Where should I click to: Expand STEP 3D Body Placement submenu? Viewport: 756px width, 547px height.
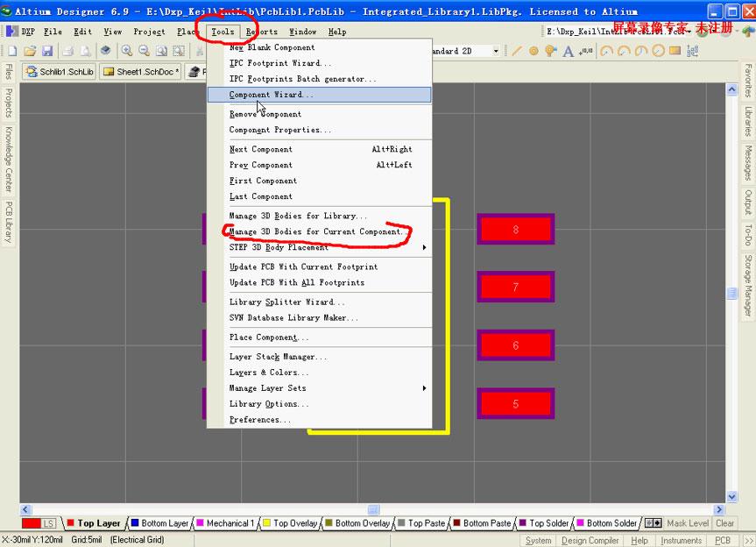[x=324, y=247]
